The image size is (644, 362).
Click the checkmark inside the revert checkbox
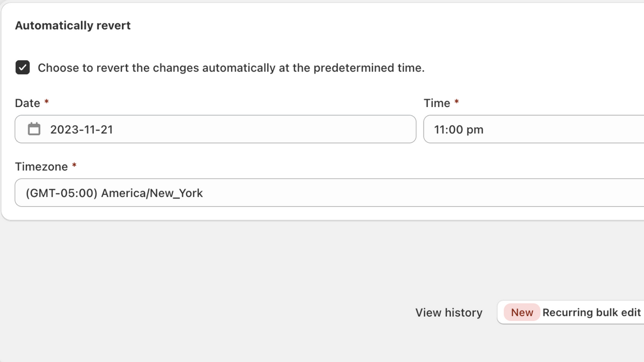[x=23, y=67]
